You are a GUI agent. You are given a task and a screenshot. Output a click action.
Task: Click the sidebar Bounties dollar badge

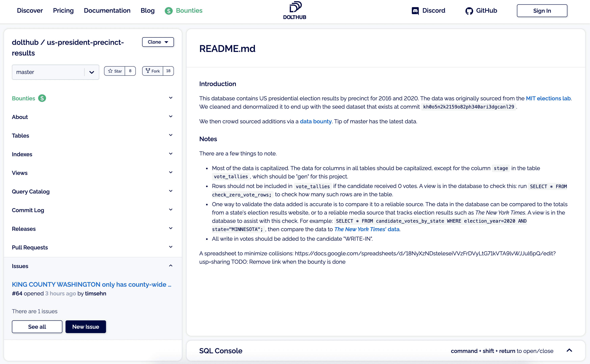click(x=42, y=98)
